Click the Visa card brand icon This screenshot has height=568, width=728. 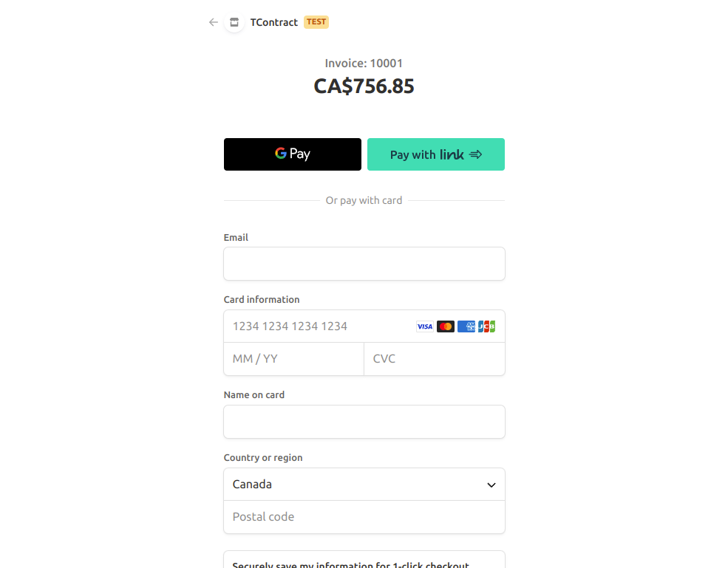425,326
